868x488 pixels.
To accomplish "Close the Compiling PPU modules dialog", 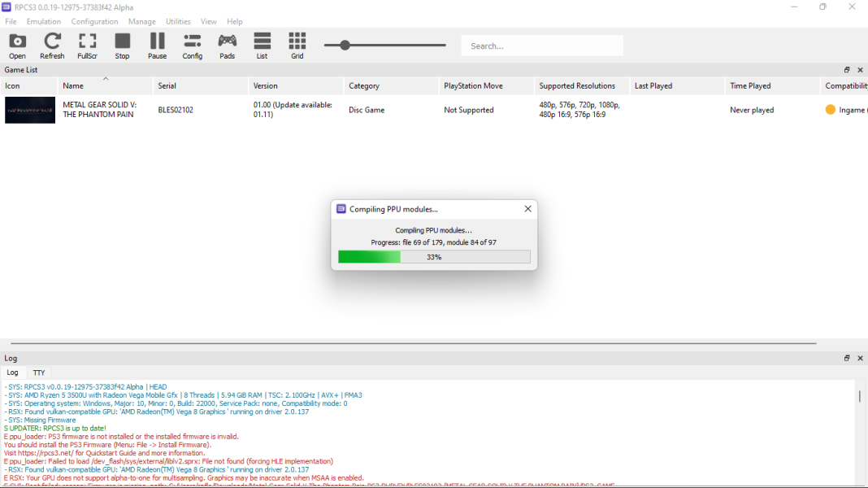I will (527, 209).
